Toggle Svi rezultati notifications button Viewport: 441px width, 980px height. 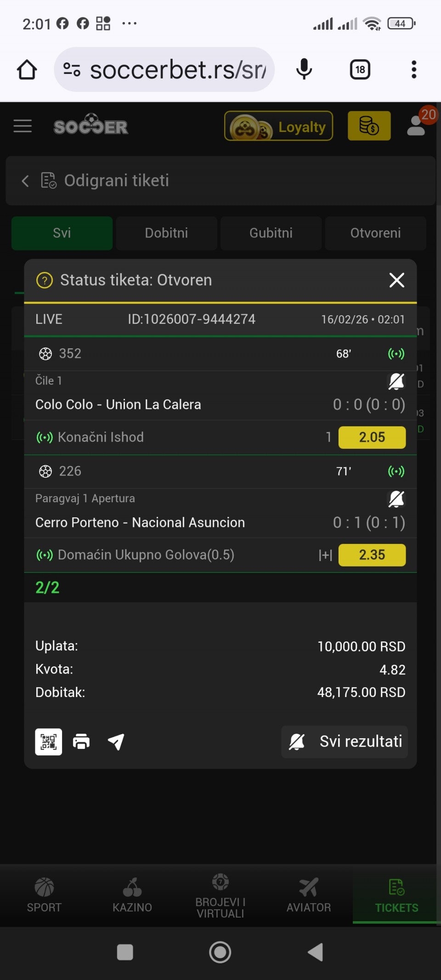(345, 742)
